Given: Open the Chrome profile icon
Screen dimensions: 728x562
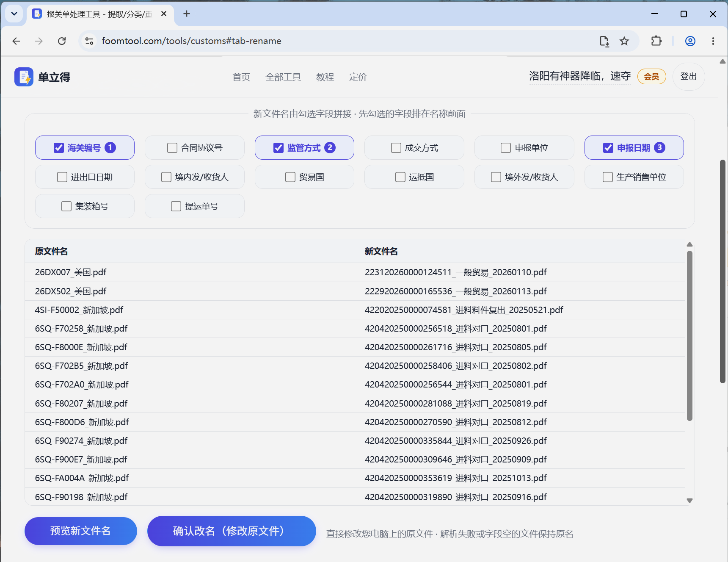Looking at the screenshot, I should click(x=690, y=41).
